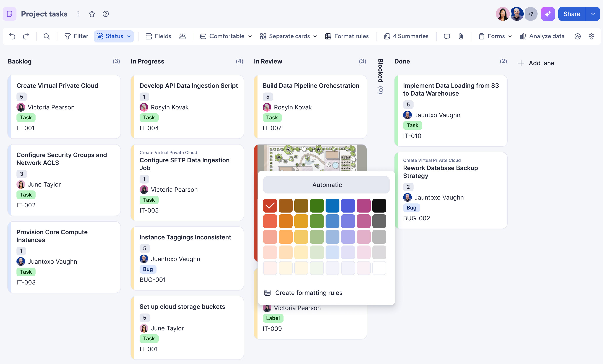Pick the black color swatch

(379, 205)
